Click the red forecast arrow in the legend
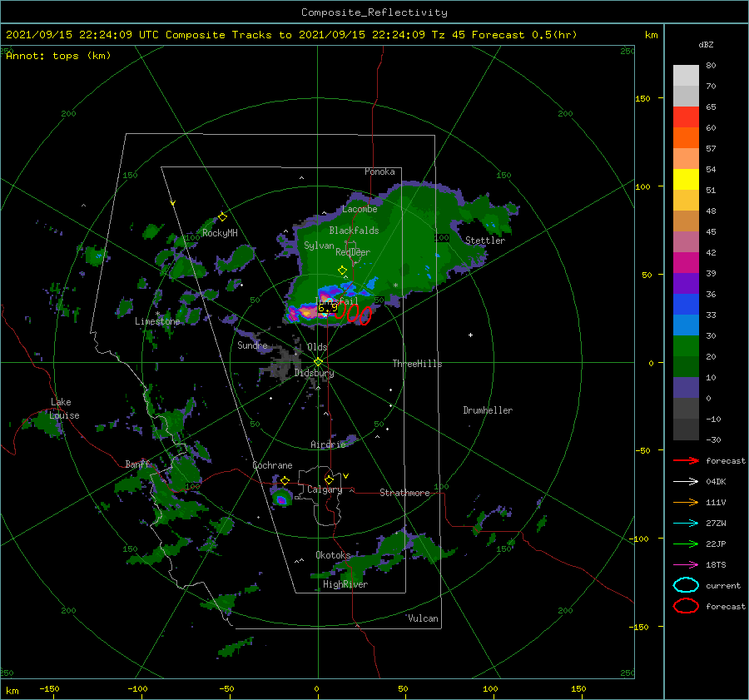The width and height of the screenshot is (749, 700). (x=686, y=460)
